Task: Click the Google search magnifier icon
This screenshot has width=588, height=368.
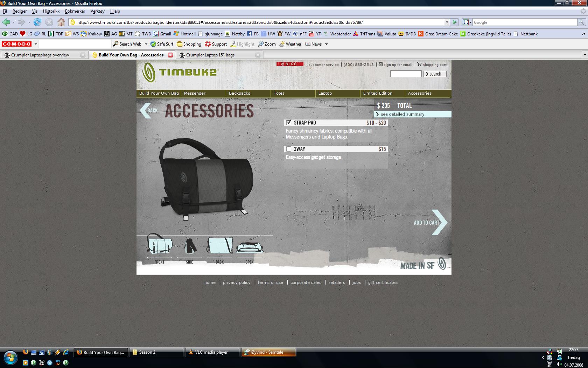Action: [x=581, y=22]
